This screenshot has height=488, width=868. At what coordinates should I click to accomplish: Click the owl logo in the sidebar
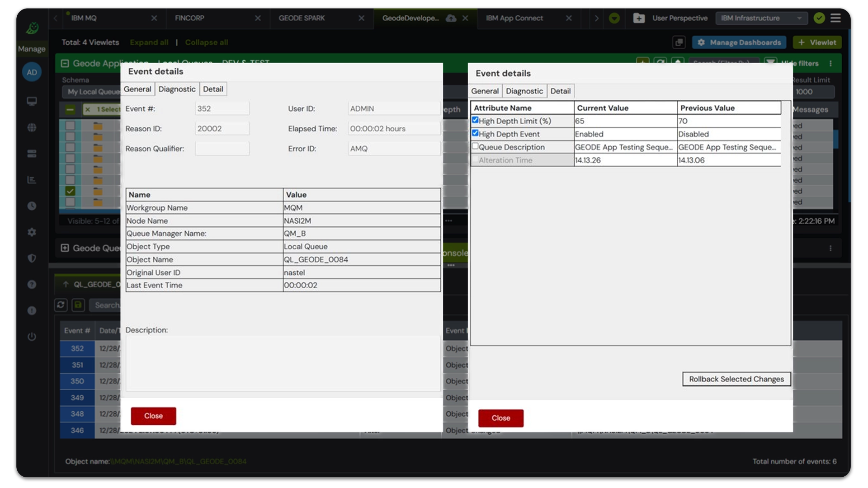pos(32,28)
